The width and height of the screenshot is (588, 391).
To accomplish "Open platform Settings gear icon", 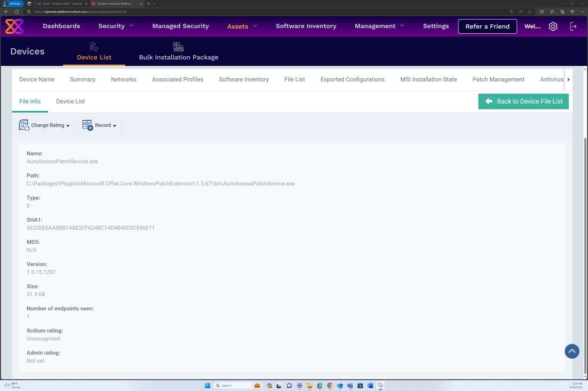I will tap(553, 26).
